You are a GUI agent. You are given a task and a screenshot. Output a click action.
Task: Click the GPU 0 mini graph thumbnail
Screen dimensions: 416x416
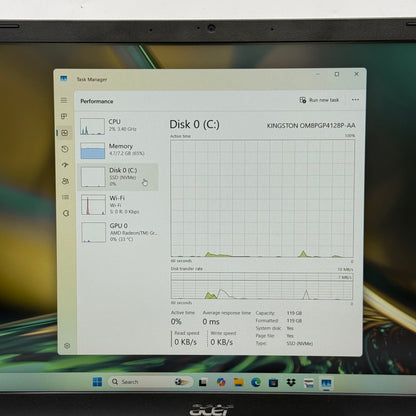(x=94, y=232)
